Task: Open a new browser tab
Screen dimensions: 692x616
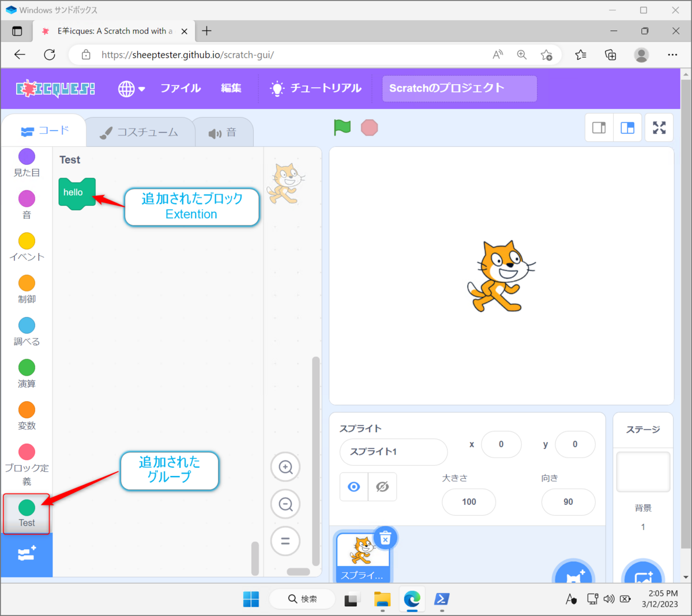Action: click(x=207, y=31)
